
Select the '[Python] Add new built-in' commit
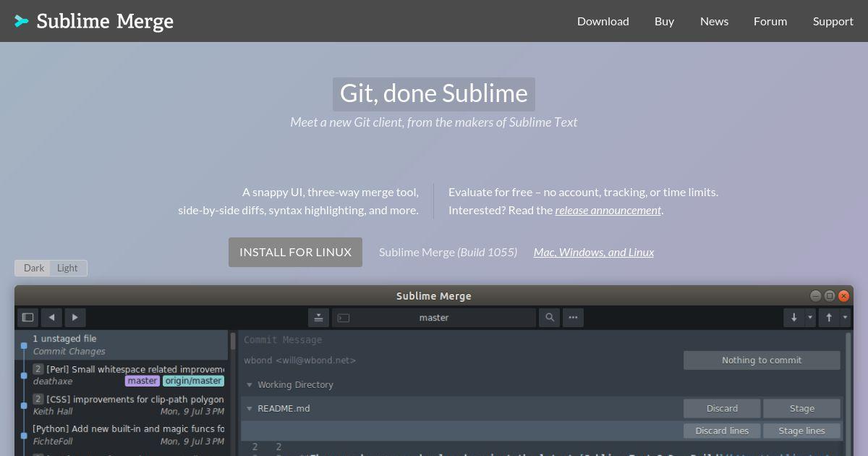(x=122, y=435)
